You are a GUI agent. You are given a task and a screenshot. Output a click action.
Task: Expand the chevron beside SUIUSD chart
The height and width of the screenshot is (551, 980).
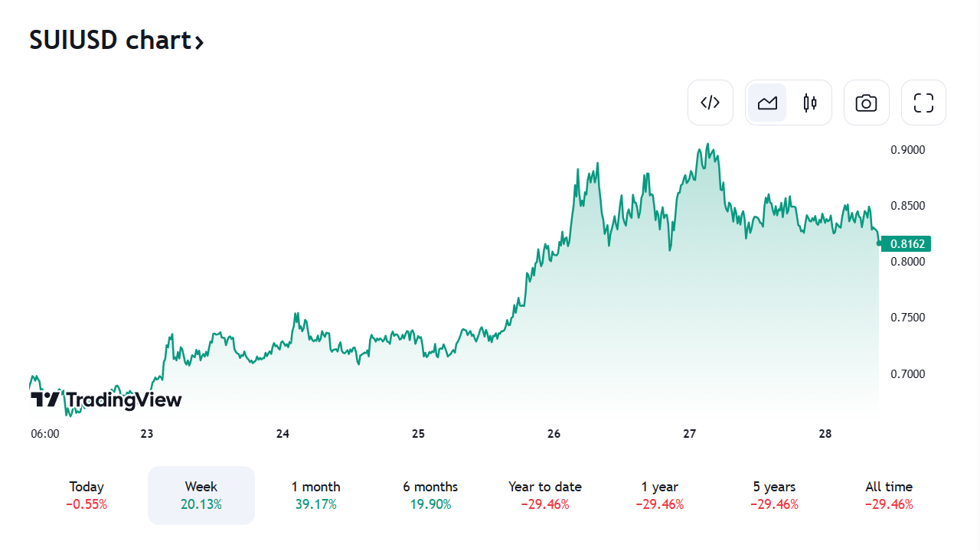tap(199, 42)
